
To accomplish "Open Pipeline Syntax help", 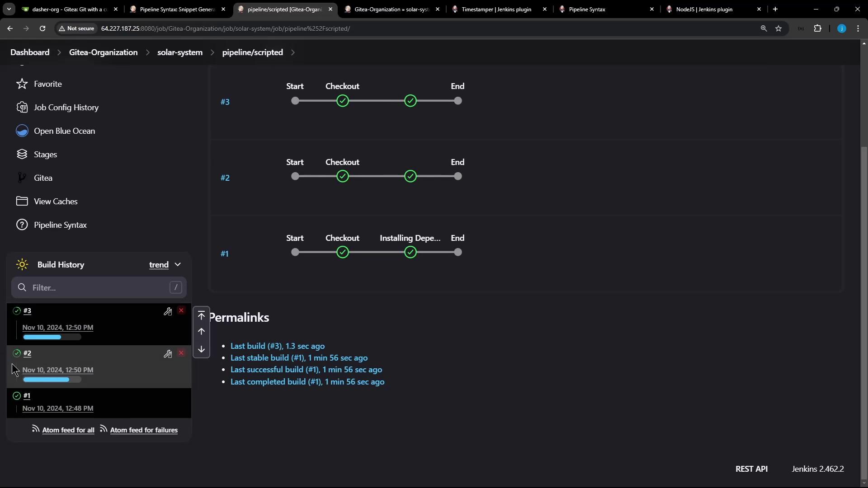I will [x=60, y=225].
